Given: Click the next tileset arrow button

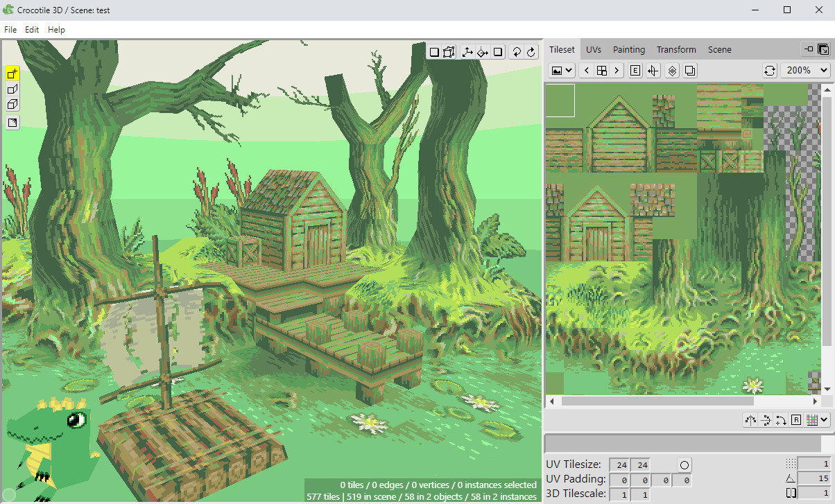Looking at the screenshot, I should 617,70.
